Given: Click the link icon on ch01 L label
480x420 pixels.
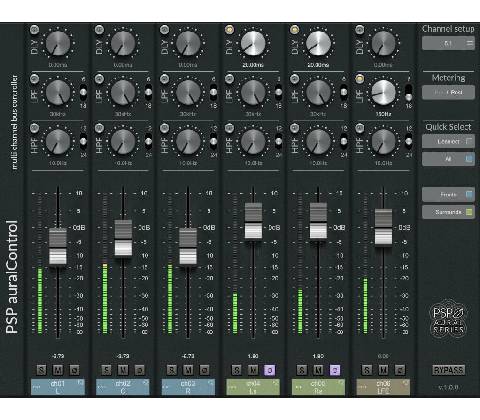Looking at the screenshot, I should pos(80,382).
